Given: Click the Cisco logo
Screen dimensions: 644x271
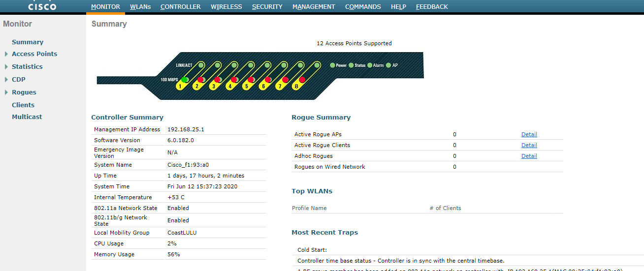Looking at the screenshot, I should [x=42, y=6].
